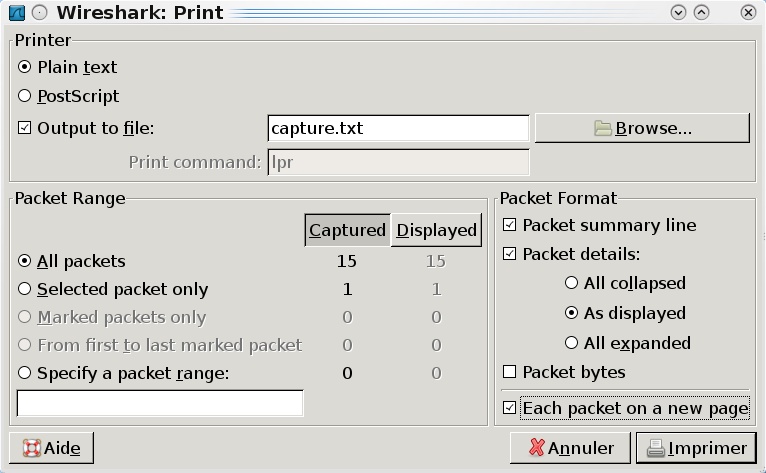The height and width of the screenshot is (473, 766).
Task: Click the Wireshark shark-fin icon in title bar
Action: (17, 12)
